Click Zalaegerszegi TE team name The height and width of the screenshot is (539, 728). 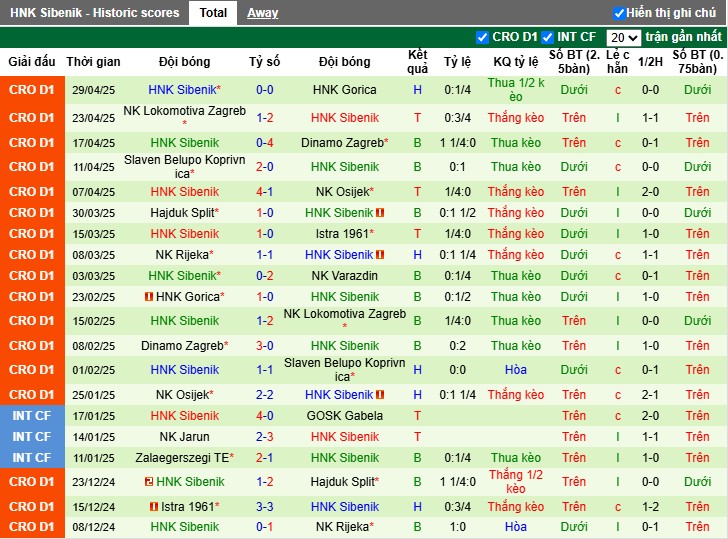(x=184, y=458)
